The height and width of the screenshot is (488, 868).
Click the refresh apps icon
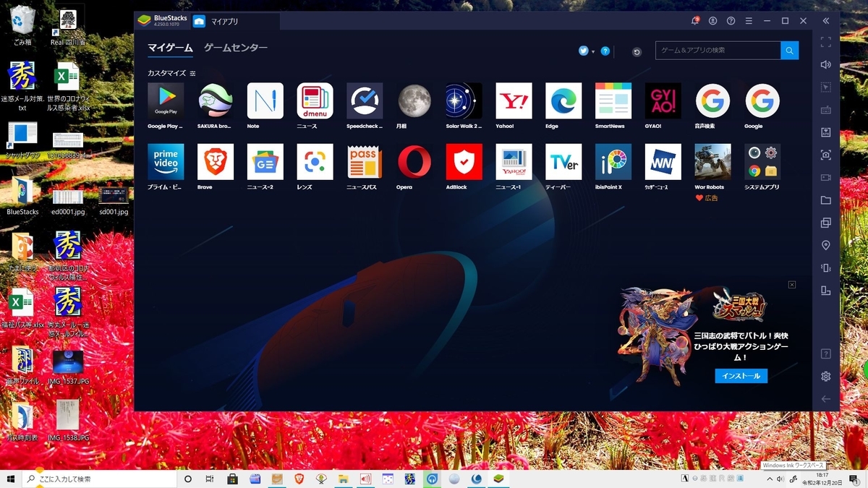point(637,52)
